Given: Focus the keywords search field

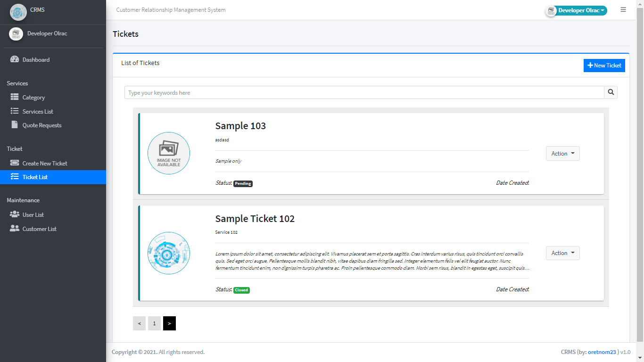Looking at the screenshot, I should pos(364,92).
